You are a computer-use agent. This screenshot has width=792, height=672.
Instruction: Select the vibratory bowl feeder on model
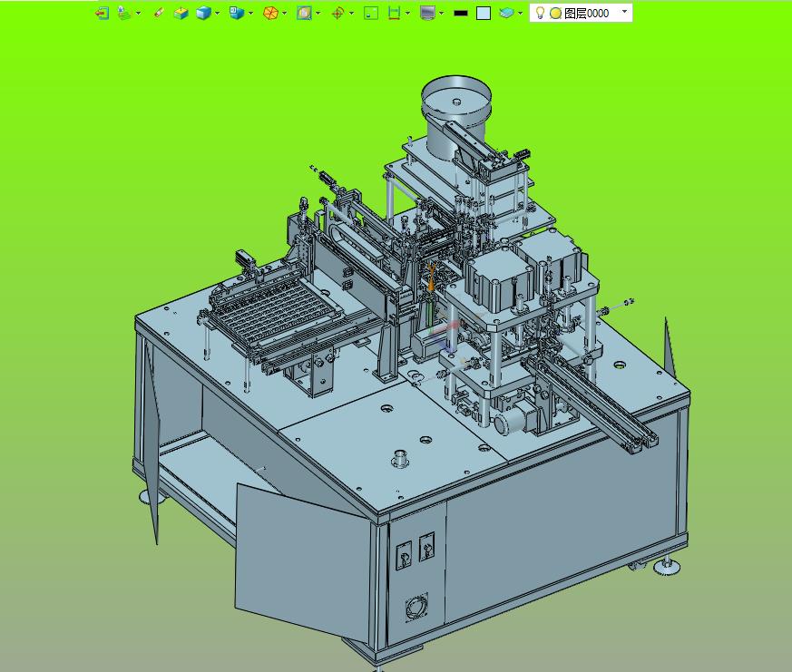[456, 116]
